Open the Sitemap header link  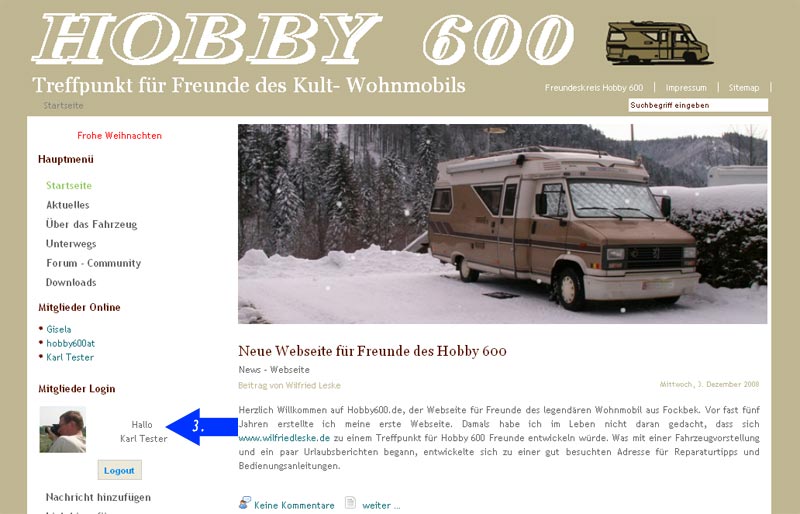point(743,88)
